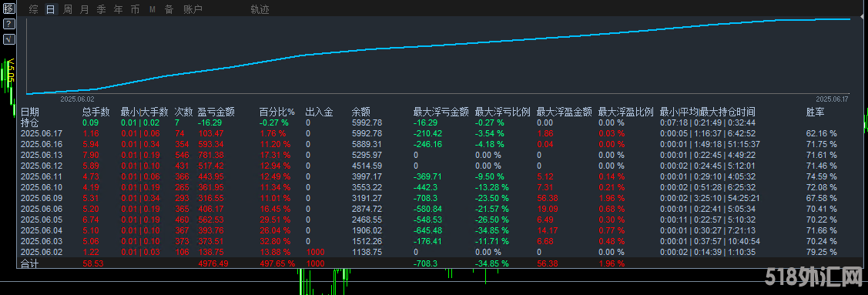Click the 546 trade count cell
The width and height of the screenshot is (868, 295).
pyautogui.click(x=182, y=154)
